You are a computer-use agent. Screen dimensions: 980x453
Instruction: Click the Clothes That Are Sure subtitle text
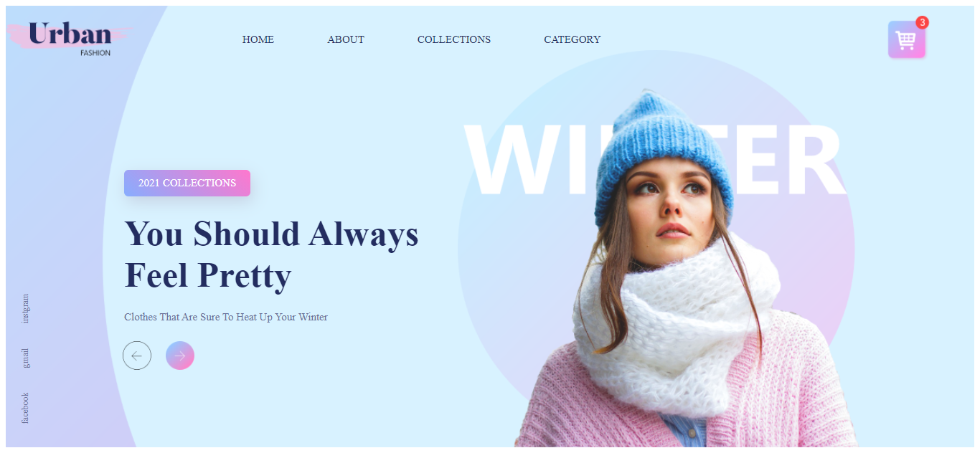coord(226,317)
